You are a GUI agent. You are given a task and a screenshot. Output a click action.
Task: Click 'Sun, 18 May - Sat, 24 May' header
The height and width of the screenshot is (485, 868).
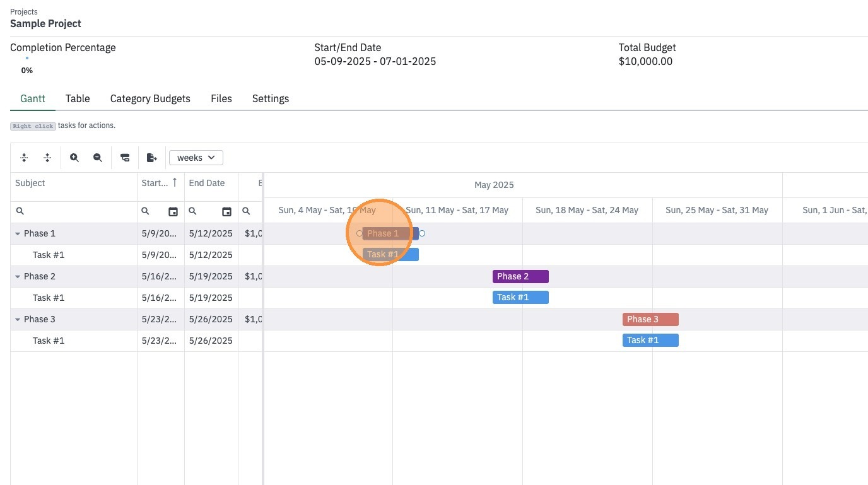point(587,210)
